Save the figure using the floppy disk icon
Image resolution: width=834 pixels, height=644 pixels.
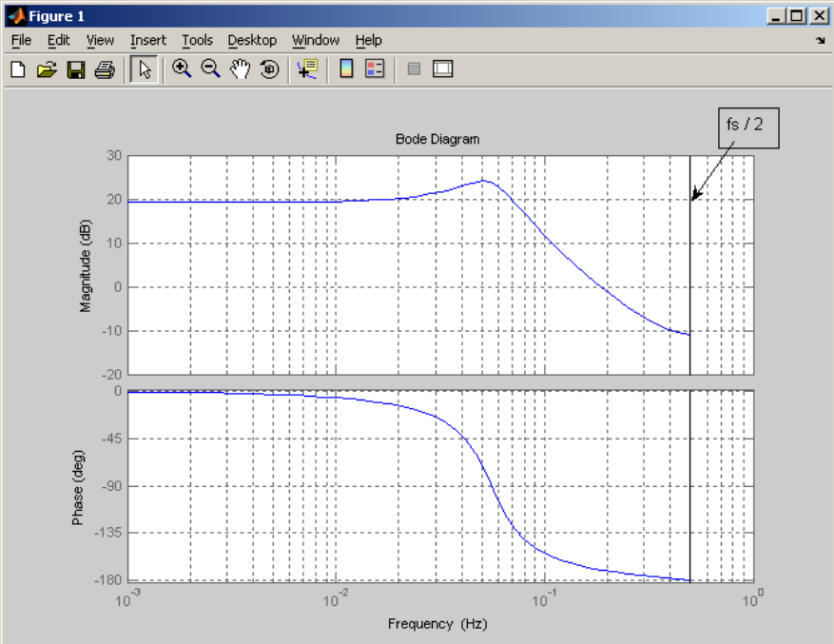pyautogui.click(x=76, y=69)
